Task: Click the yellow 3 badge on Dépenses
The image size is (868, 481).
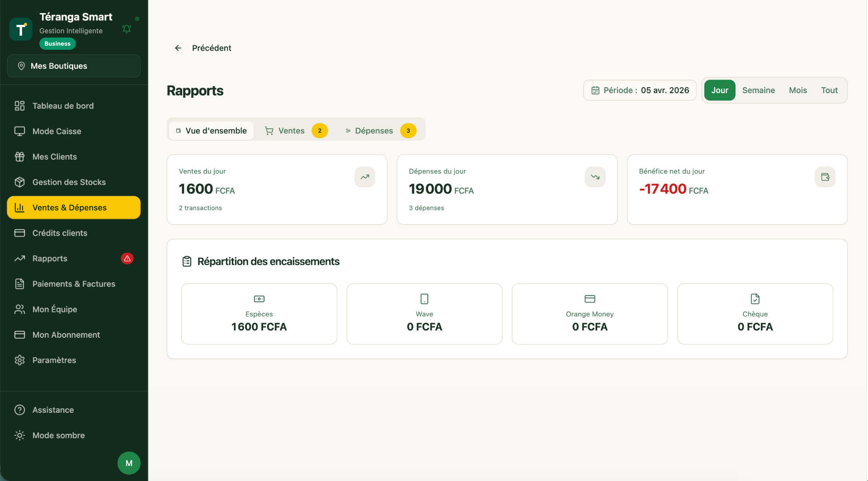Action: pos(408,131)
